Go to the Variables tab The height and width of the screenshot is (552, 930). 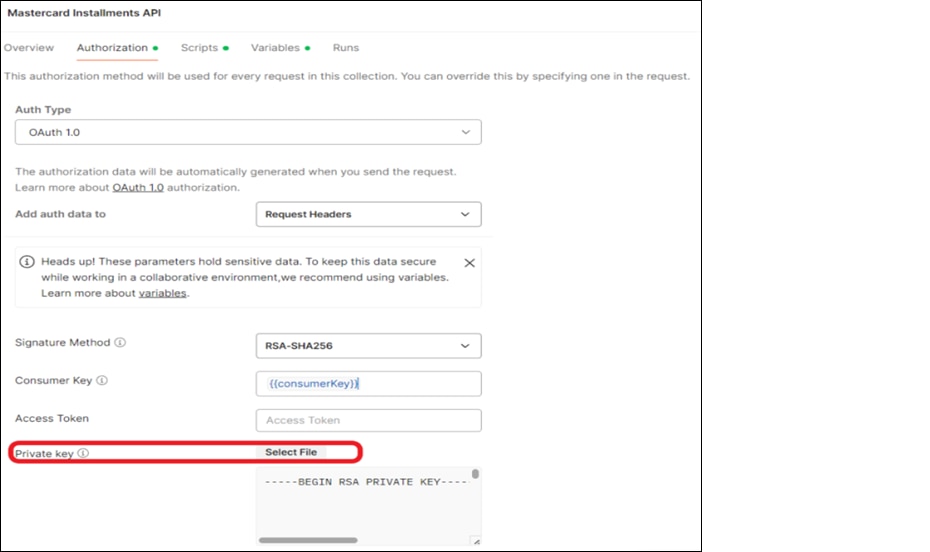275,48
